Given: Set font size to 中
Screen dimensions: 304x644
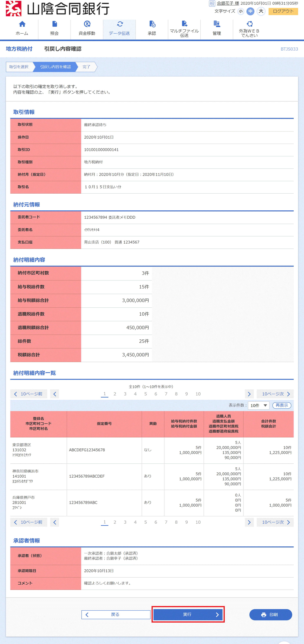Looking at the screenshot, I should (x=250, y=11).
